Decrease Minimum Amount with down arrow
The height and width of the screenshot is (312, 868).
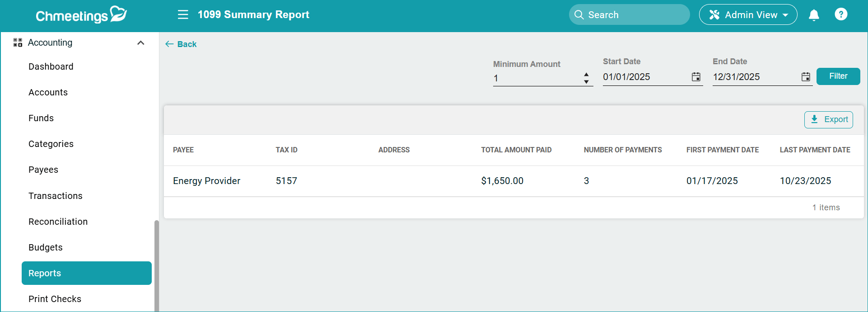(586, 82)
